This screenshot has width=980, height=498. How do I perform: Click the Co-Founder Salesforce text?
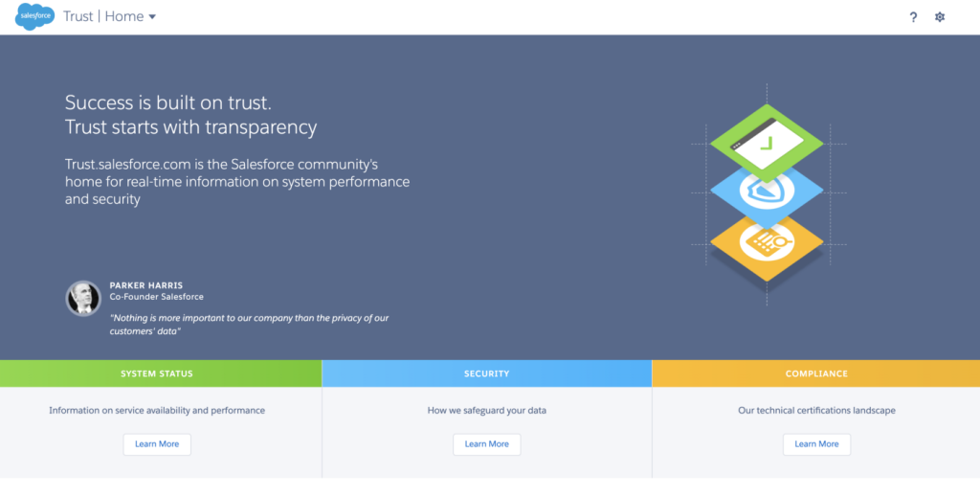(x=156, y=297)
